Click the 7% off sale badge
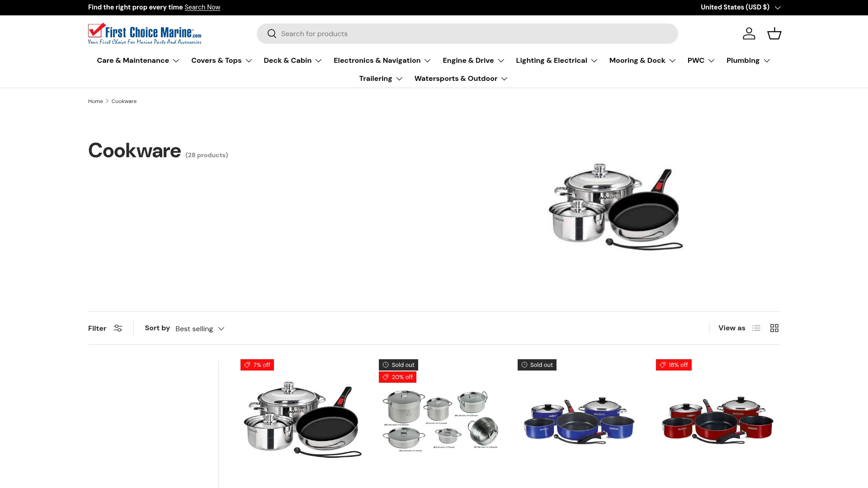Viewport: 868px width, 488px height. point(257,365)
